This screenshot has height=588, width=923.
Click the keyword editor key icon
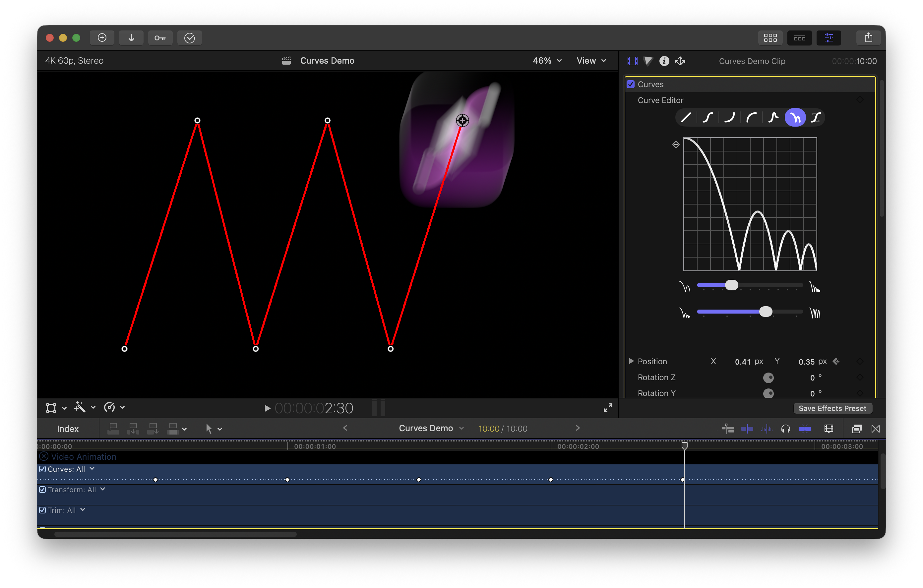(160, 38)
